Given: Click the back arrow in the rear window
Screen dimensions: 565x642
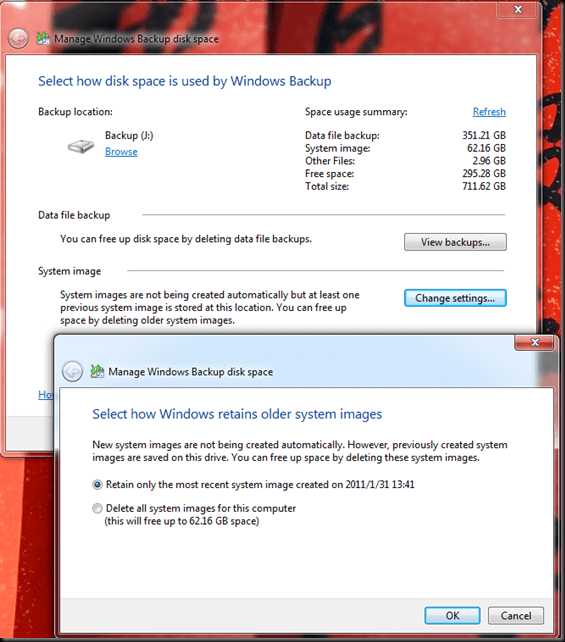Looking at the screenshot, I should pyautogui.click(x=18, y=39).
